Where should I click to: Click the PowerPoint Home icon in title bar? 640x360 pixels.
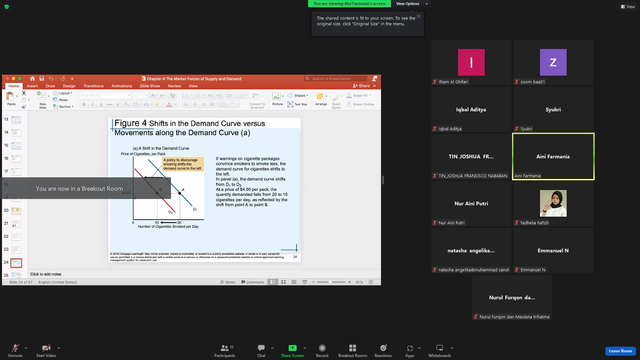[x=32, y=78]
